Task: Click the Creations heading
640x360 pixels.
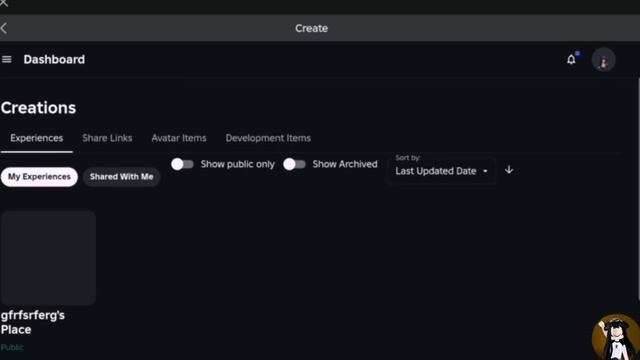Action: click(x=38, y=108)
